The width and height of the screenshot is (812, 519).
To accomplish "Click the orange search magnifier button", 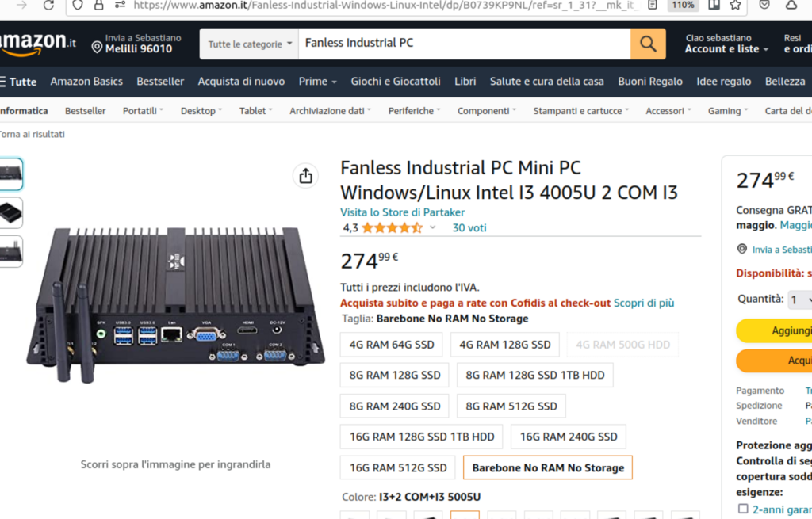I will (648, 44).
